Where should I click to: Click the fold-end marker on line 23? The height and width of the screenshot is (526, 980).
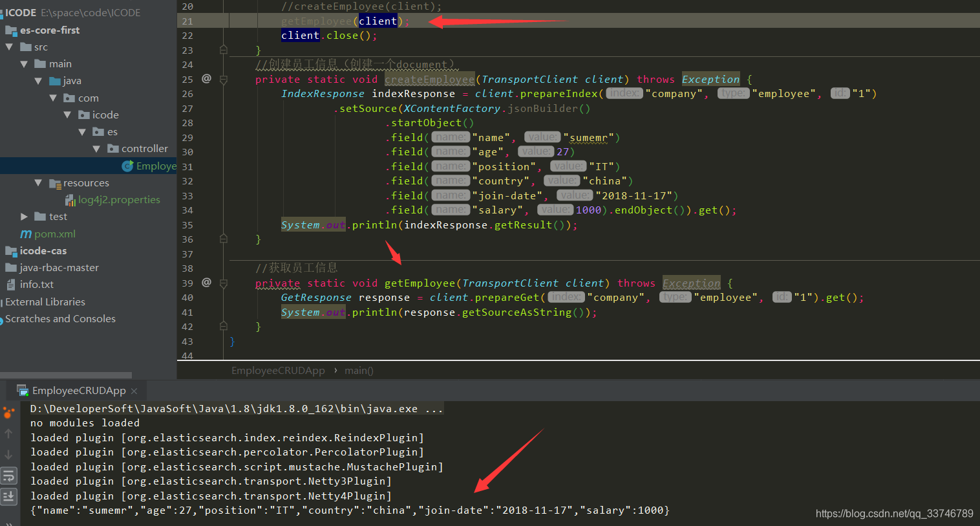pos(223,49)
